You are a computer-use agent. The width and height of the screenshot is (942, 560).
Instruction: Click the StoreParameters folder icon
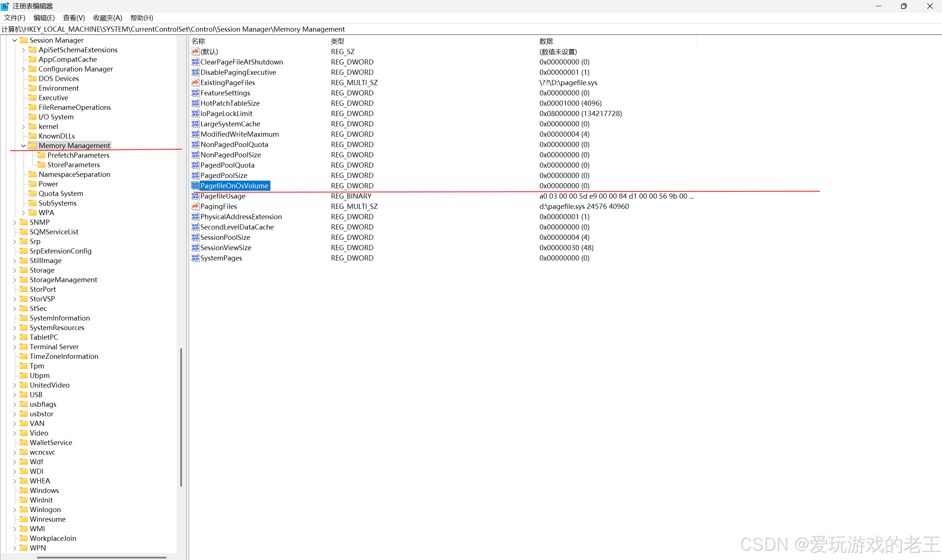(41, 165)
